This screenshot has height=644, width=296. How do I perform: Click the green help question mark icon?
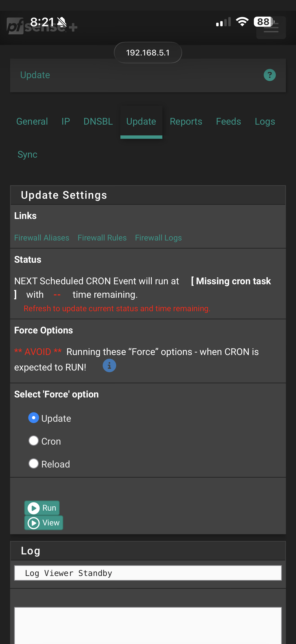(x=270, y=75)
